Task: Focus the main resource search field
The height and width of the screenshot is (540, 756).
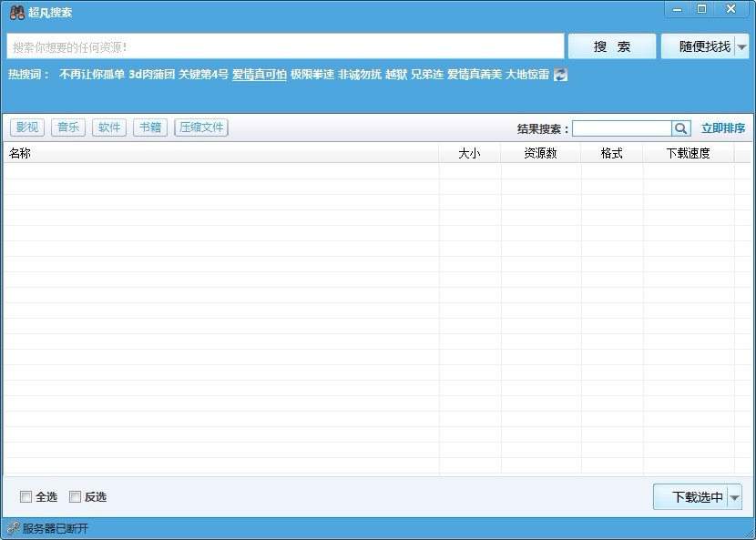Action: (x=285, y=46)
